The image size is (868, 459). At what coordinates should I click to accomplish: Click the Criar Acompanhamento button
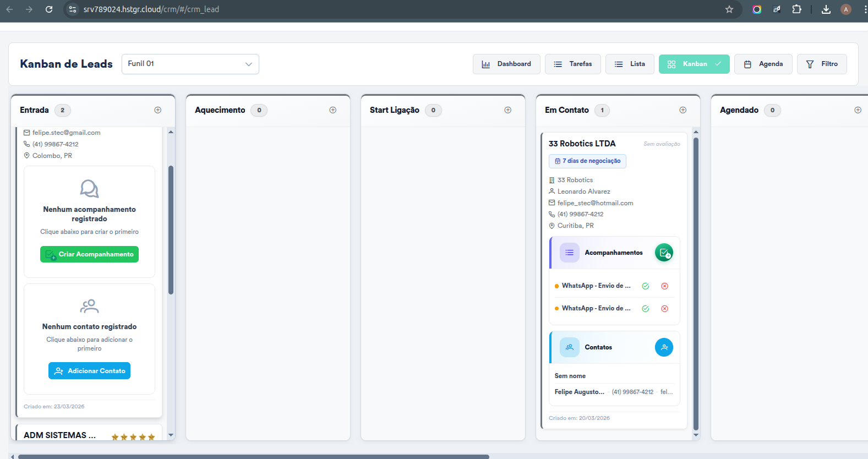click(x=89, y=254)
